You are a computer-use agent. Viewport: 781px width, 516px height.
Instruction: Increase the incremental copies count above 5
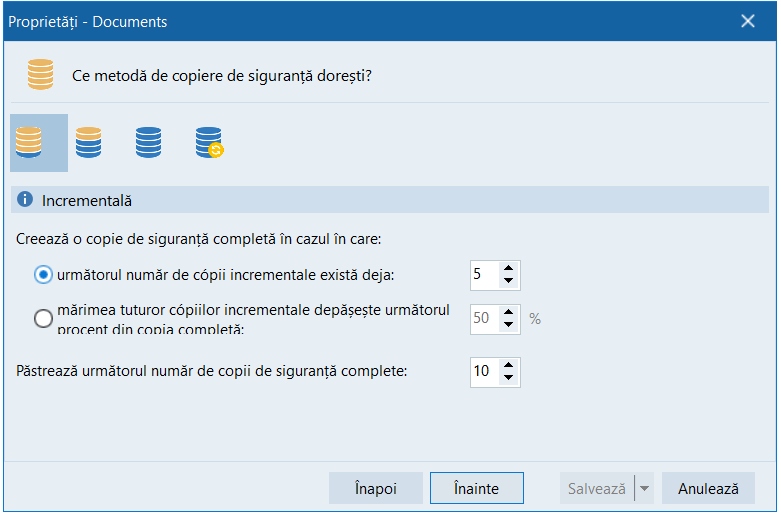pyautogui.click(x=509, y=269)
